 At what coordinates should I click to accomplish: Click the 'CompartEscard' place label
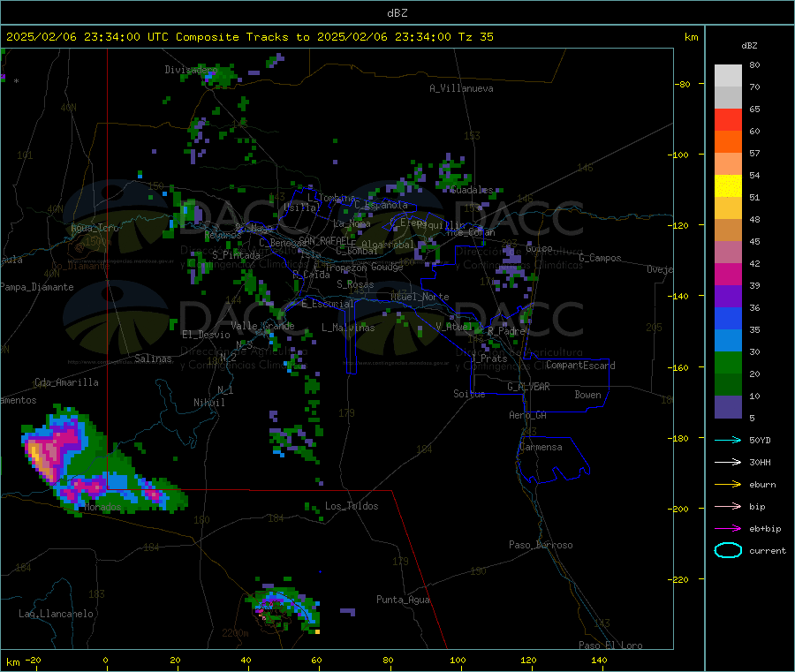(x=580, y=366)
